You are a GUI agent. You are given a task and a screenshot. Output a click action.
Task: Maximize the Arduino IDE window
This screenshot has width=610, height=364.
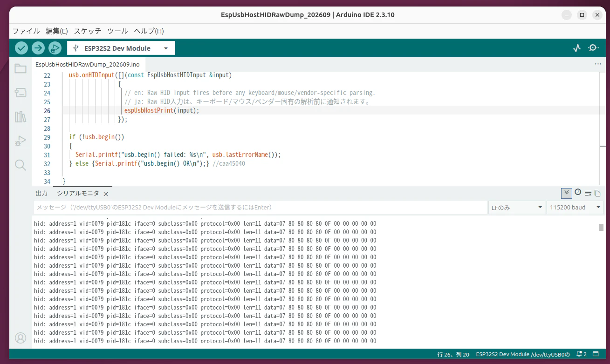click(x=582, y=15)
